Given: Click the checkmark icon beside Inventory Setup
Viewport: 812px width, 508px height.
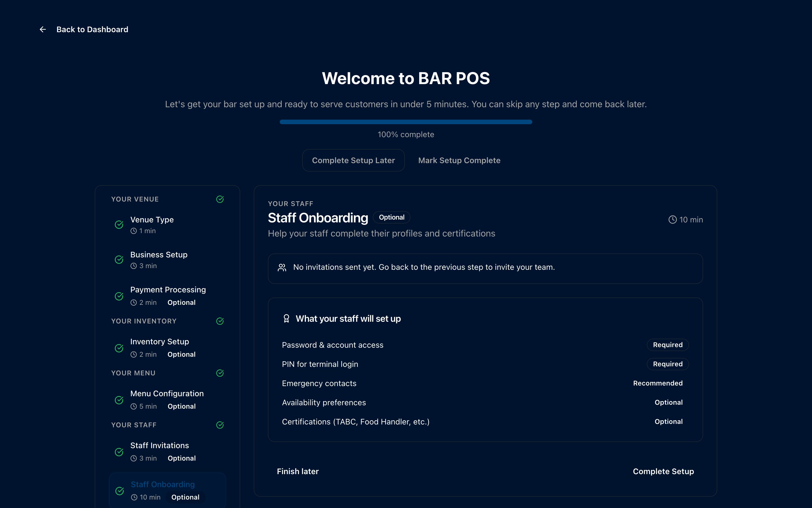Looking at the screenshot, I should (119, 348).
